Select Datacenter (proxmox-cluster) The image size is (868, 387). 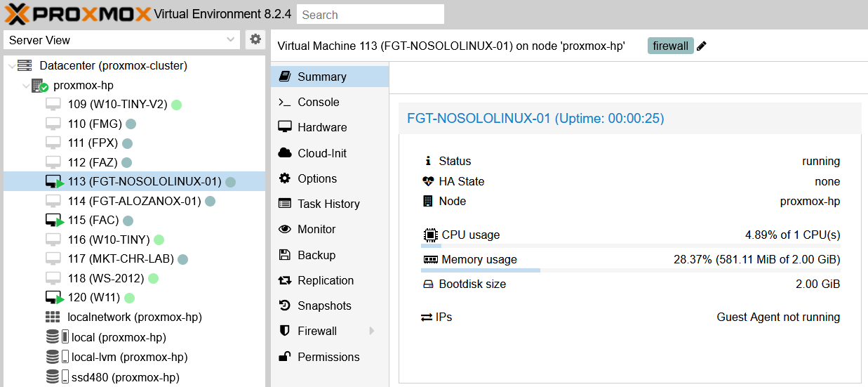[113, 65]
